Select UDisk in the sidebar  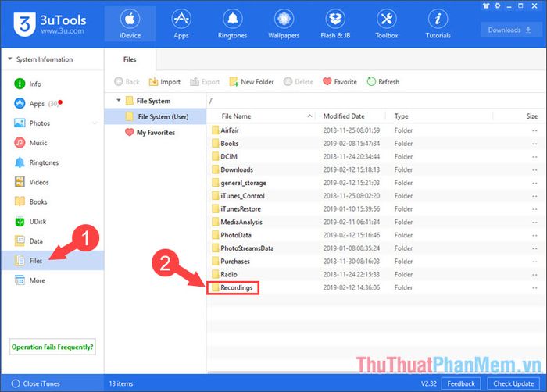point(52,222)
